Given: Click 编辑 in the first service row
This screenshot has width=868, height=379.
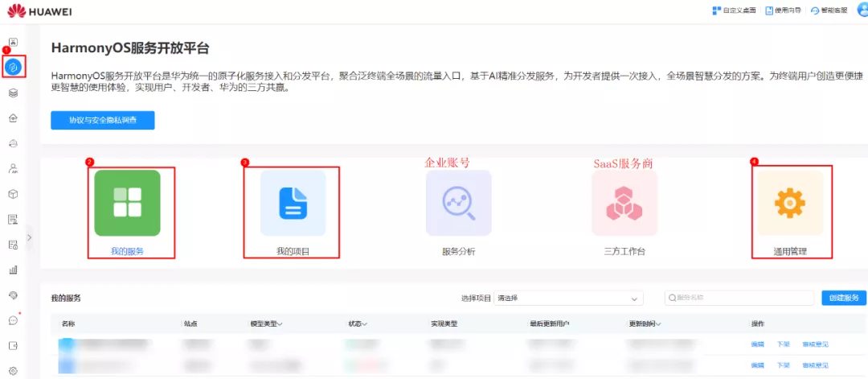Looking at the screenshot, I should coord(757,344).
